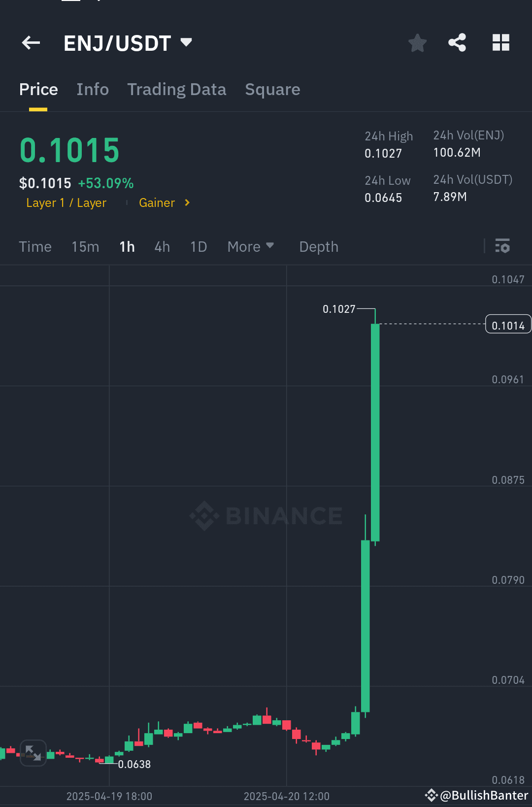Switch on the 1D candle view
532x807 pixels.
[x=198, y=246]
